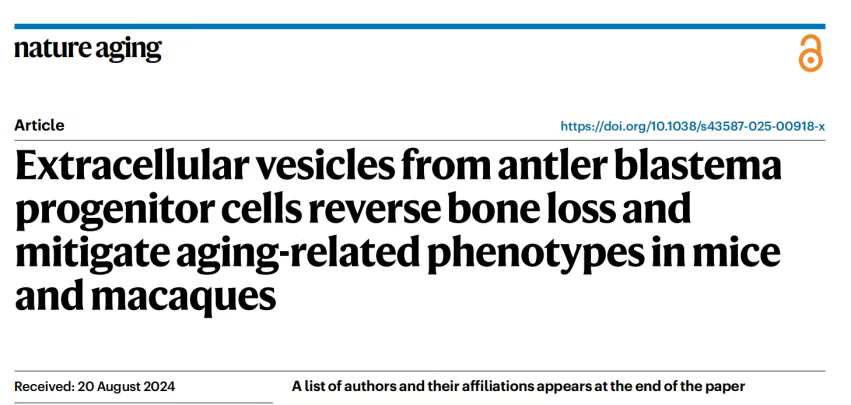The height and width of the screenshot is (405, 851).
Task: Click the orange open access icon
Action: click(810, 52)
